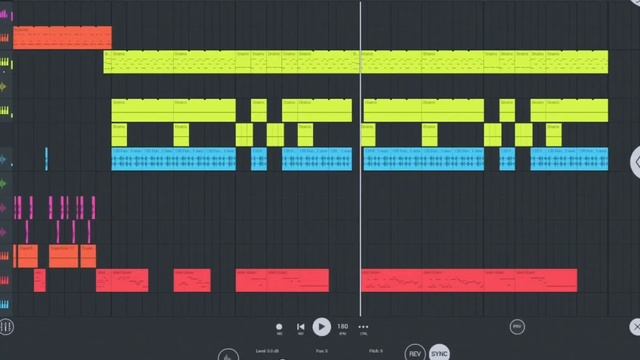Select the longest red clip right of the playhead
Screen dimensions: 640x360
(x=469, y=280)
